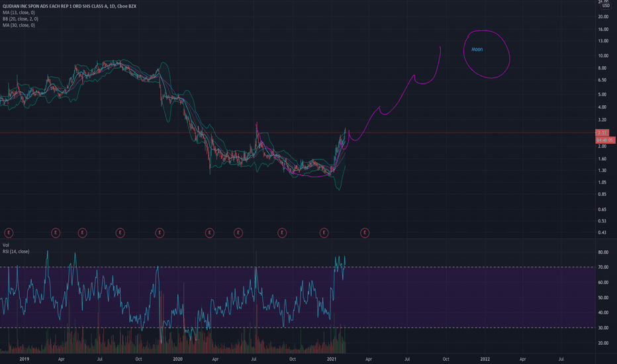Screen dimensions: 617x364
Task: Click the 20.00 price axis label
Action: click(x=603, y=17)
